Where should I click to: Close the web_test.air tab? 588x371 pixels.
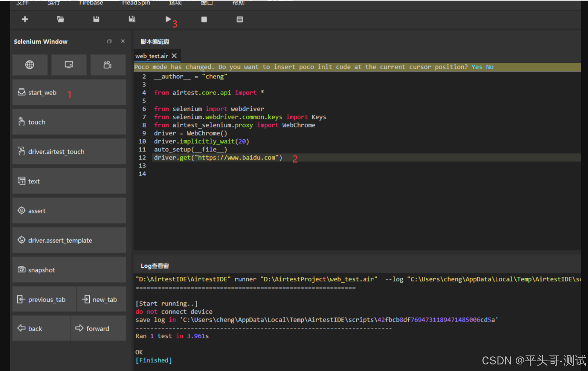[174, 56]
